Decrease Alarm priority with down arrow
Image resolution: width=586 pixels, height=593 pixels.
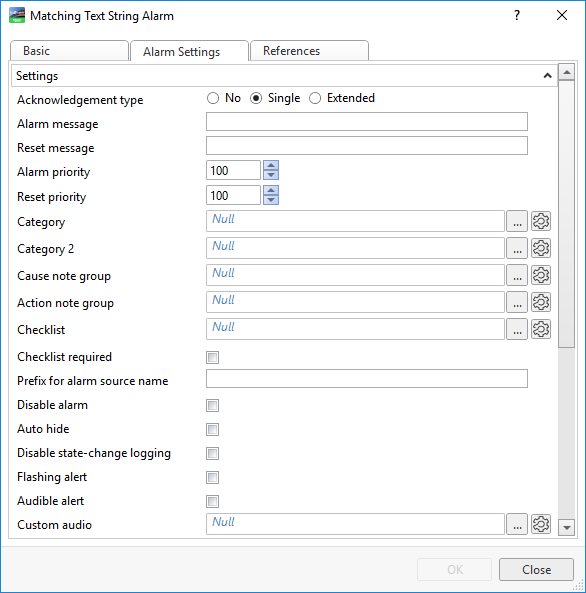(271, 175)
